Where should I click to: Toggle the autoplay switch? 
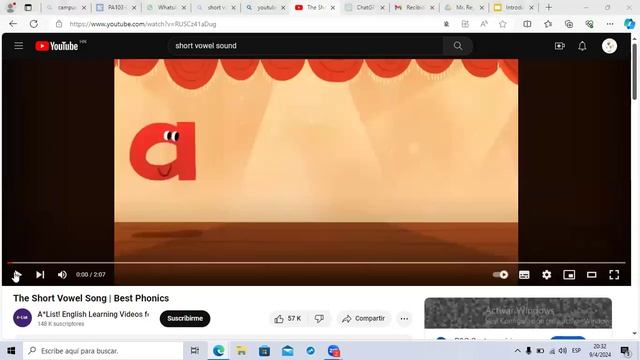click(x=500, y=275)
